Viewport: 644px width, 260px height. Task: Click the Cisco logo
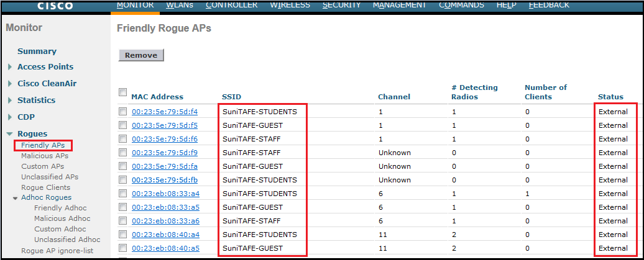pos(55,6)
